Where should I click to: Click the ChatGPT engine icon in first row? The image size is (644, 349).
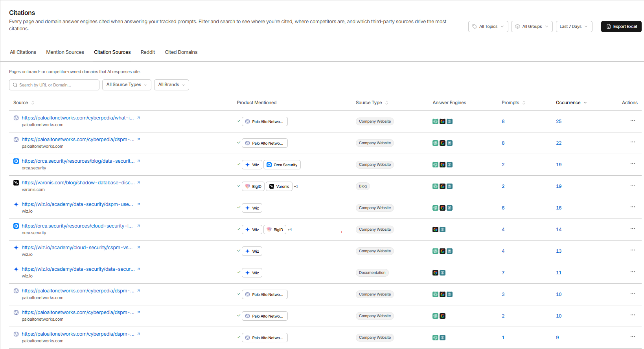point(435,121)
